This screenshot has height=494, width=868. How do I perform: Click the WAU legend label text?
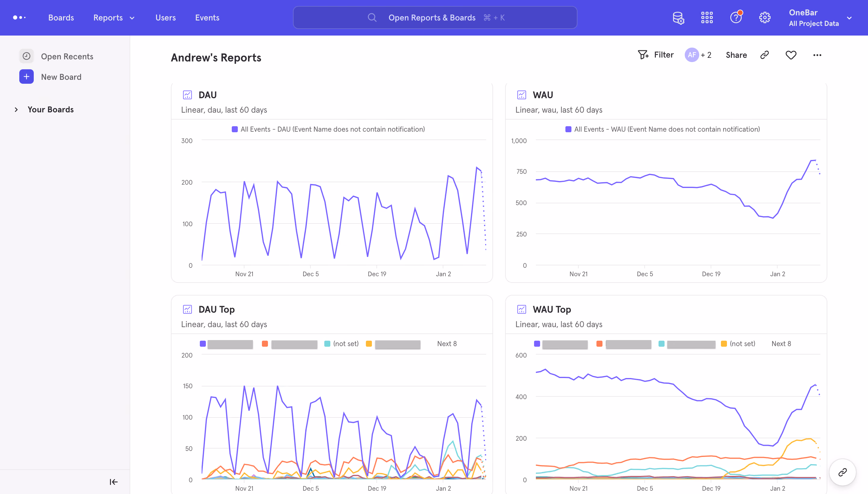[x=667, y=129]
